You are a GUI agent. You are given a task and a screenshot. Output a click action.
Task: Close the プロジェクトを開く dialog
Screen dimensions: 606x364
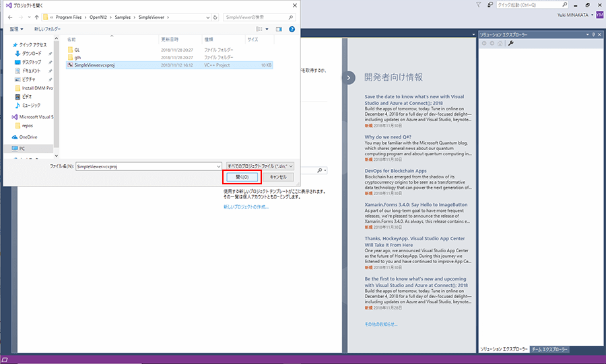coord(294,5)
